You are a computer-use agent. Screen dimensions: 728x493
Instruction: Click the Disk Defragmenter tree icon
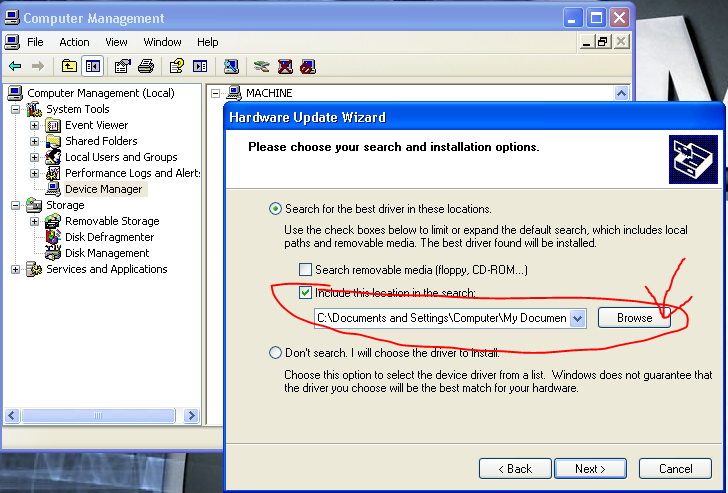coord(53,237)
